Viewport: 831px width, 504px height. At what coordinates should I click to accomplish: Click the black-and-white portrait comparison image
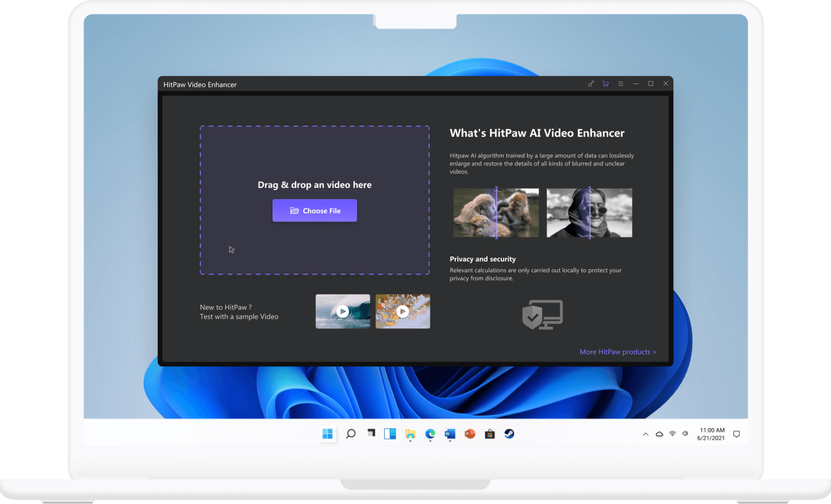coord(589,213)
